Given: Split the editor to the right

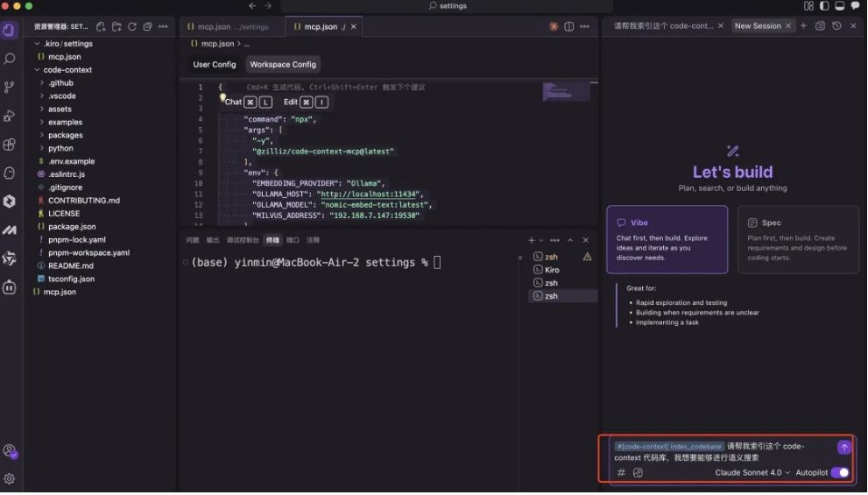Looking at the screenshot, I should [x=568, y=26].
